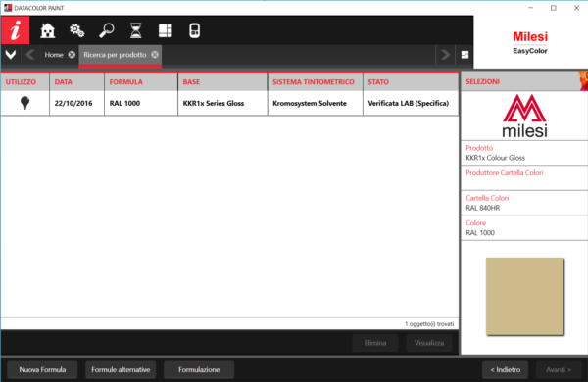Close the Ricerca per prodotto tab
The width and height of the screenshot is (588, 382).
tap(155, 55)
